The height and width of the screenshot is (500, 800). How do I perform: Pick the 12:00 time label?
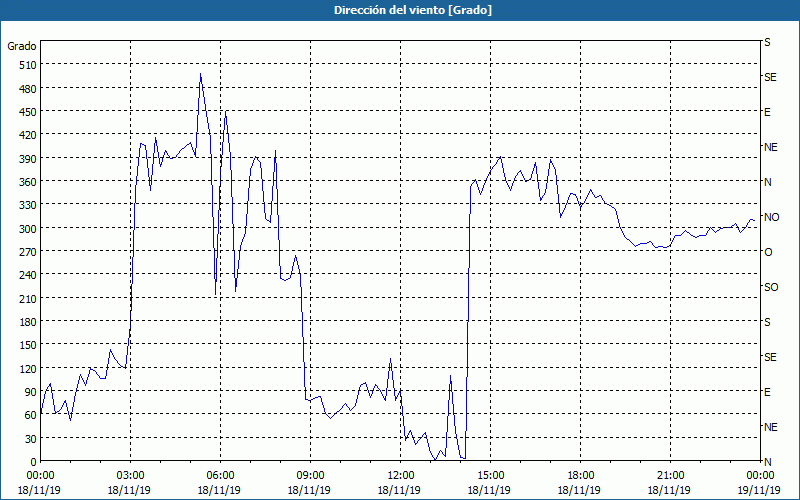click(x=400, y=476)
